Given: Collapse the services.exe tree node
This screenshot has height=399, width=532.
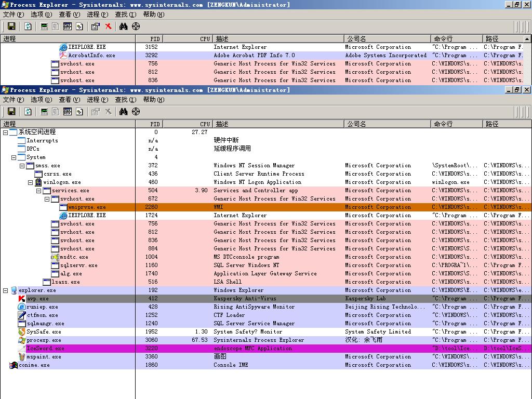Looking at the screenshot, I should (38, 191).
